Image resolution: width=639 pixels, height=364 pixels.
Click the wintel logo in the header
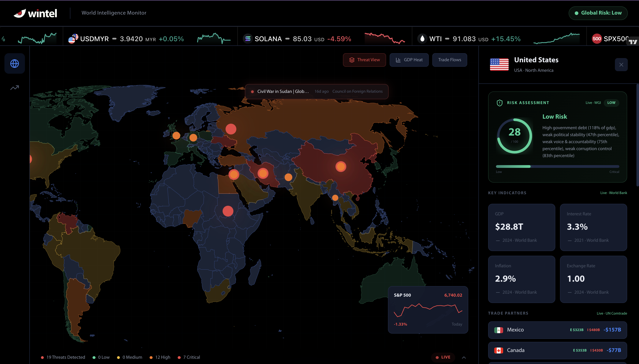click(x=35, y=13)
